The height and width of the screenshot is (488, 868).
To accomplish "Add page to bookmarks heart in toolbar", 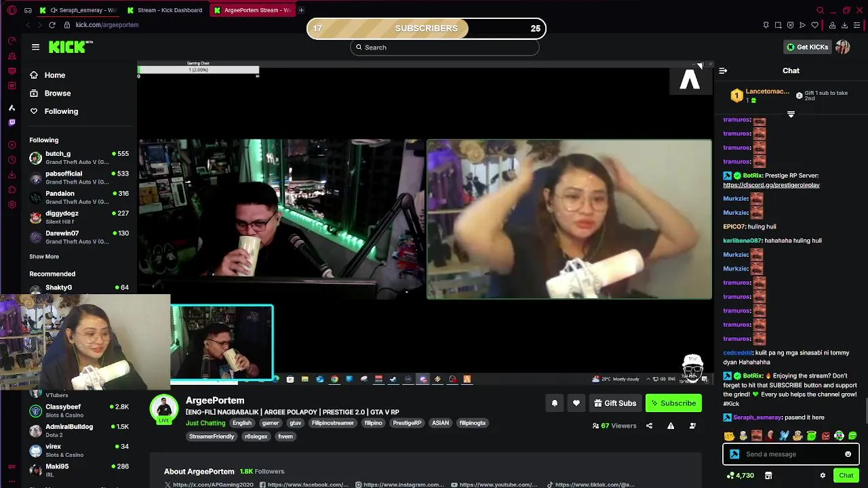I will pos(814,25).
